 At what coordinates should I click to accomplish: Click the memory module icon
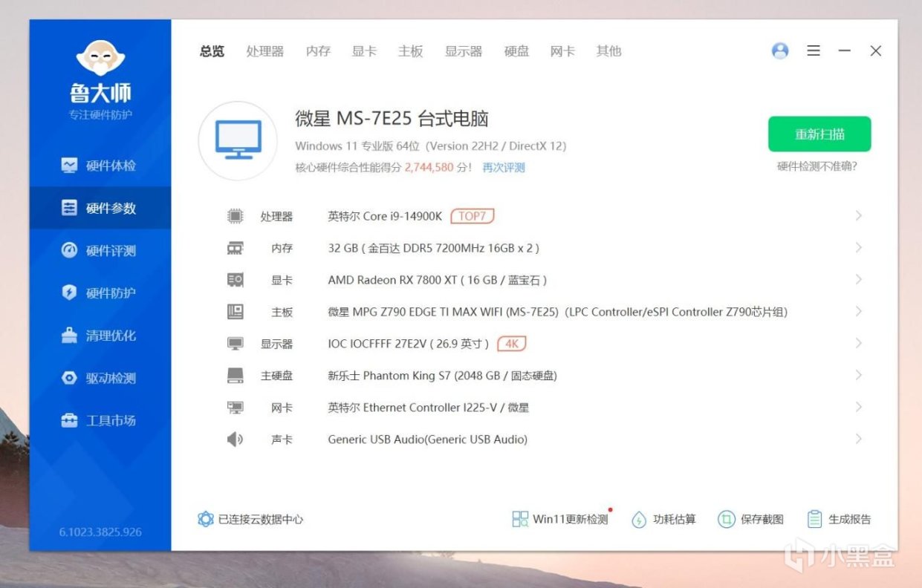coord(235,248)
